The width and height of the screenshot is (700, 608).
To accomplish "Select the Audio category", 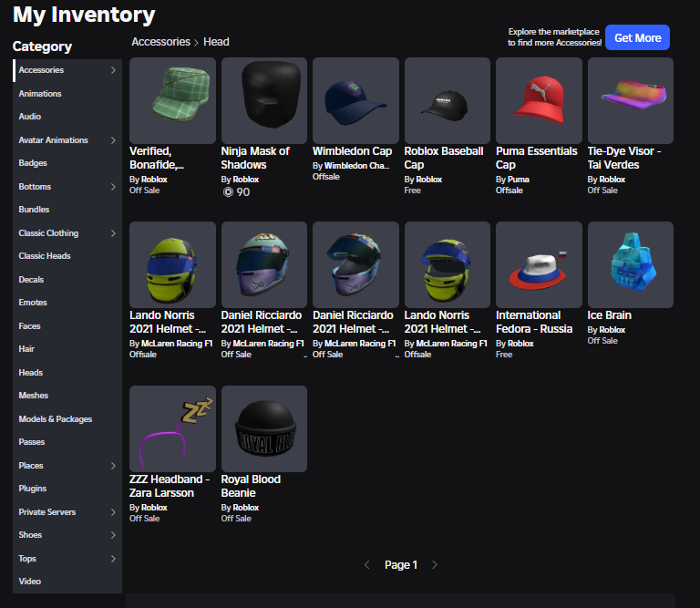I will [67, 117].
